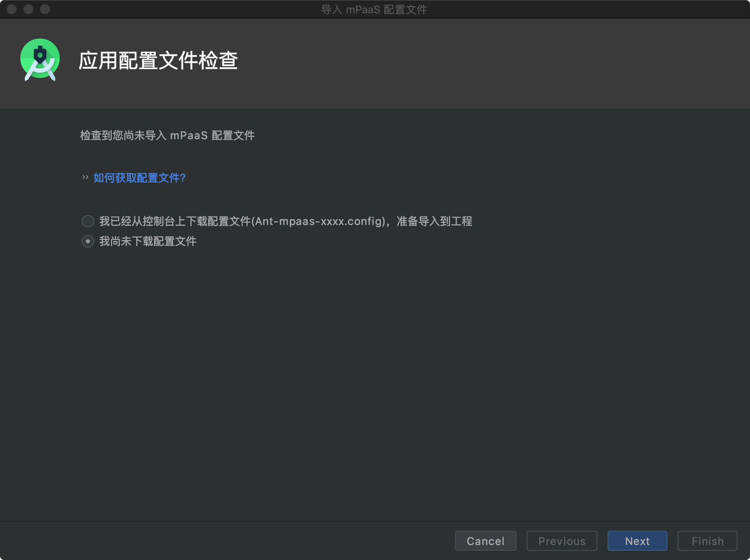Maximize the dialog with the third title-bar button

point(45,9)
